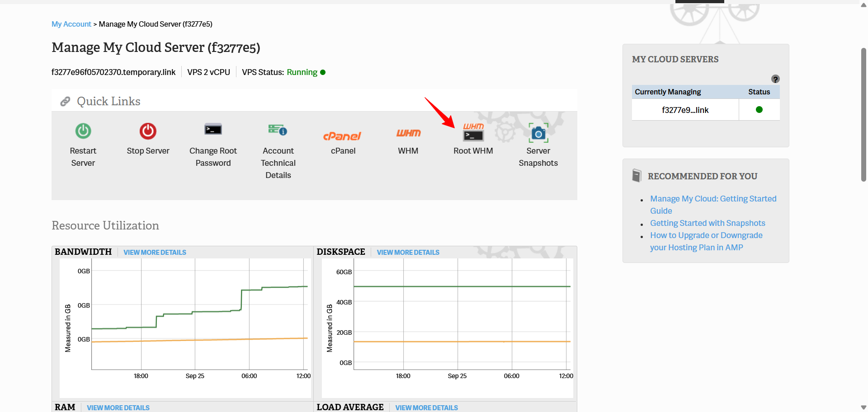
Task: Click the green Restart Server power icon
Action: 83,131
